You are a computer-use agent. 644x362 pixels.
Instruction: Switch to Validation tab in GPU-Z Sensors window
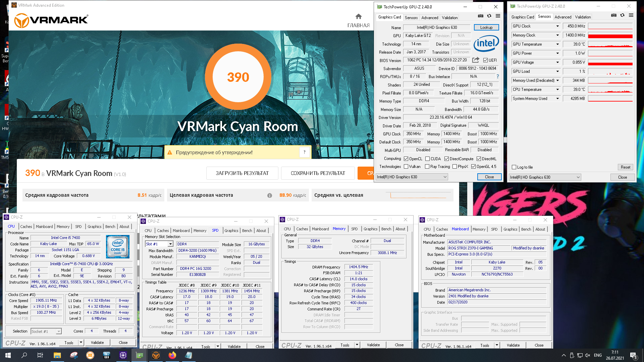pyautogui.click(x=583, y=17)
